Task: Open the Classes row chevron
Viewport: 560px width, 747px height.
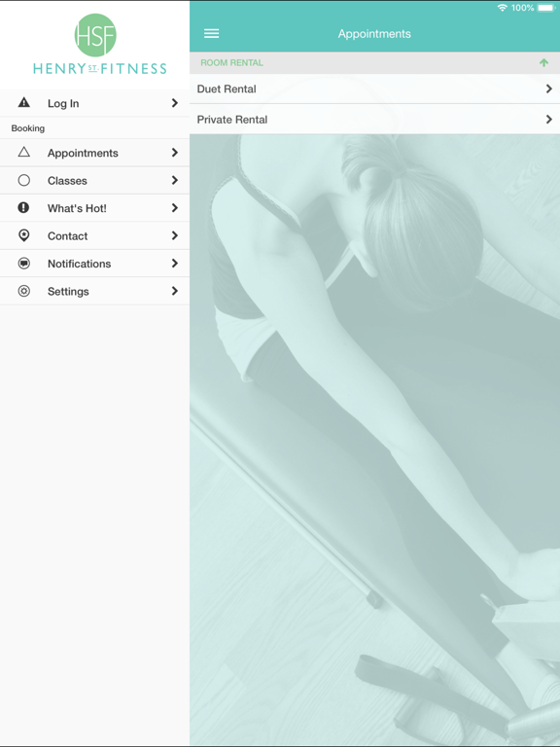Action: (175, 180)
